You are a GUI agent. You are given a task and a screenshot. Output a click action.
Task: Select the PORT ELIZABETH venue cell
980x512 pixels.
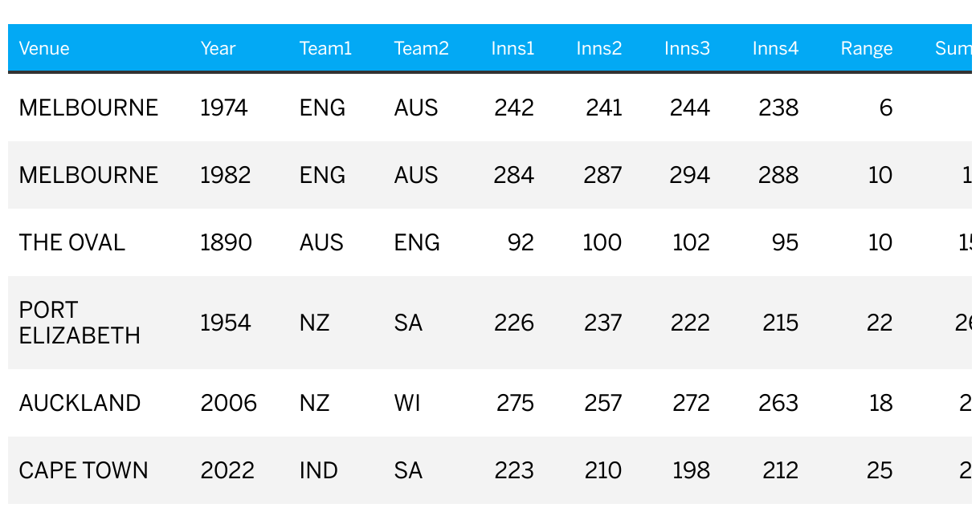click(80, 323)
